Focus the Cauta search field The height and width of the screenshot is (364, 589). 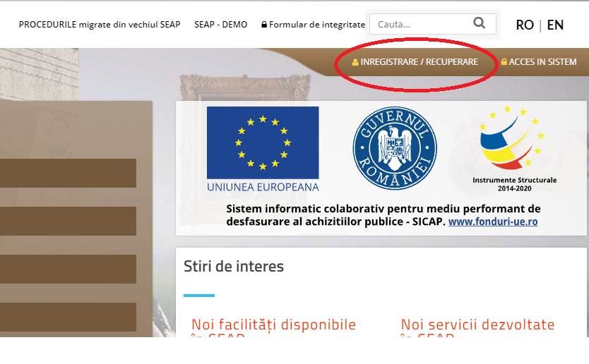433,24
